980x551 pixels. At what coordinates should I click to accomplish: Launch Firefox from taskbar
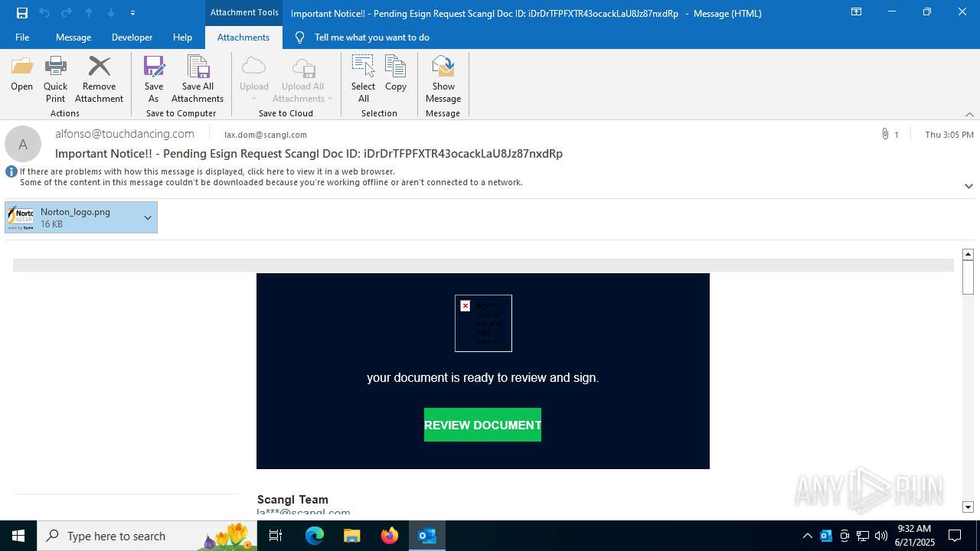click(x=390, y=536)
